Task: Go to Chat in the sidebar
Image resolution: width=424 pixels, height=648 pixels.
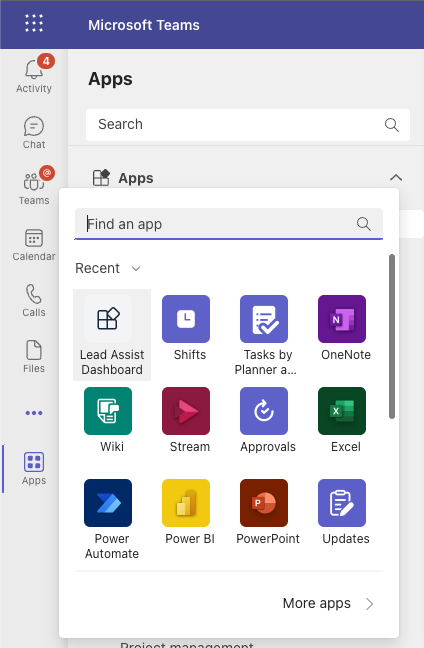Action: click(x=34, y=132)
